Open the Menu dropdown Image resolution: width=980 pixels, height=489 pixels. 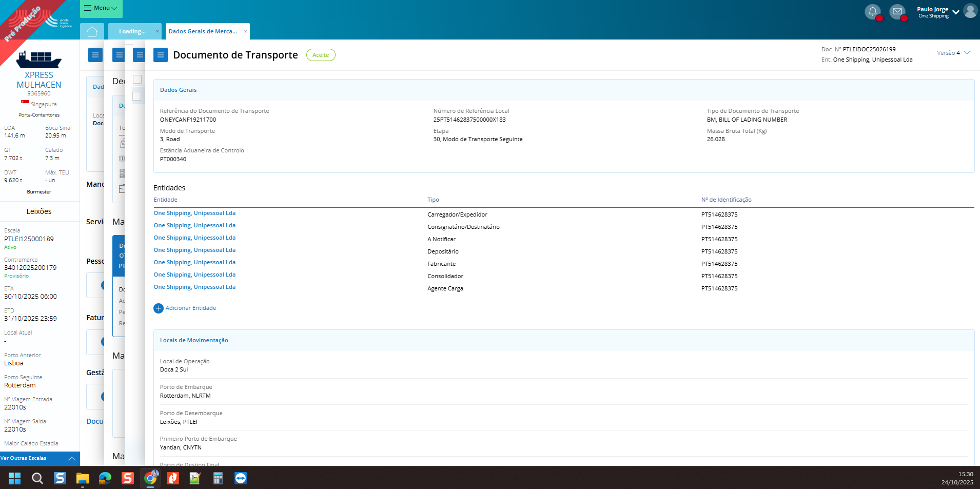[x=101, y=8]
